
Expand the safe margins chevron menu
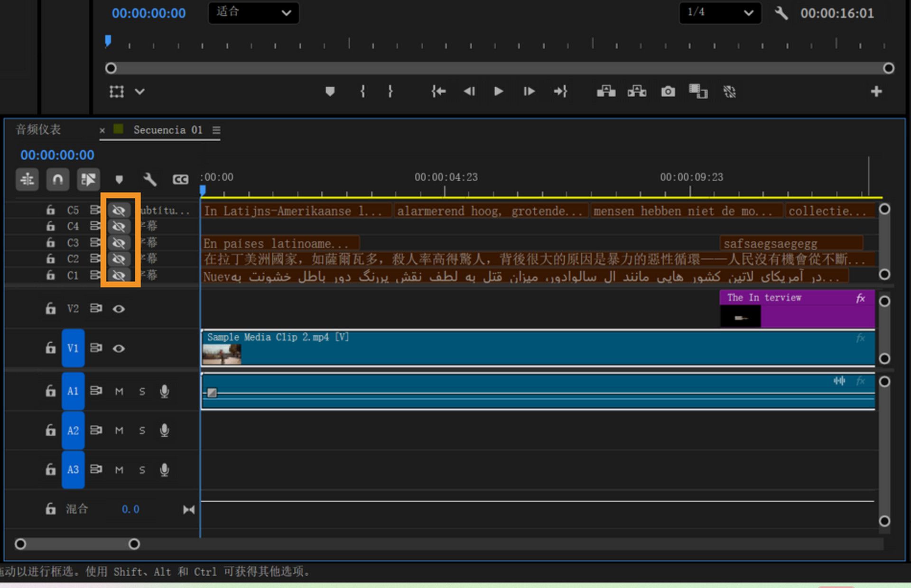click(x=139, y=91)
